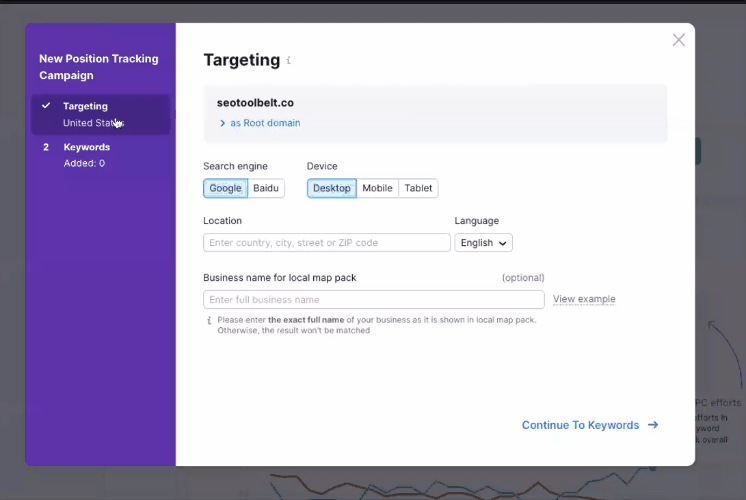Click the step number 2 badge
Screen dimensions: 746x500
(x=46, y=147)
